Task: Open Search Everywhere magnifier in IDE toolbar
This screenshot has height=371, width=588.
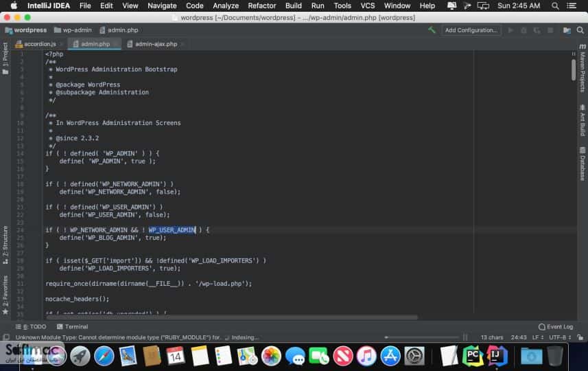Action: [580, 30]
